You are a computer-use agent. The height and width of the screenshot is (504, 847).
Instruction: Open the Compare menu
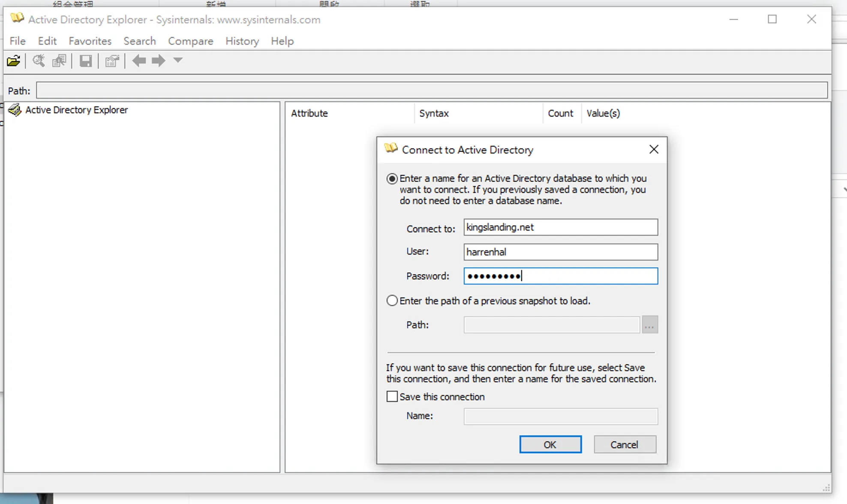(191, 41)
